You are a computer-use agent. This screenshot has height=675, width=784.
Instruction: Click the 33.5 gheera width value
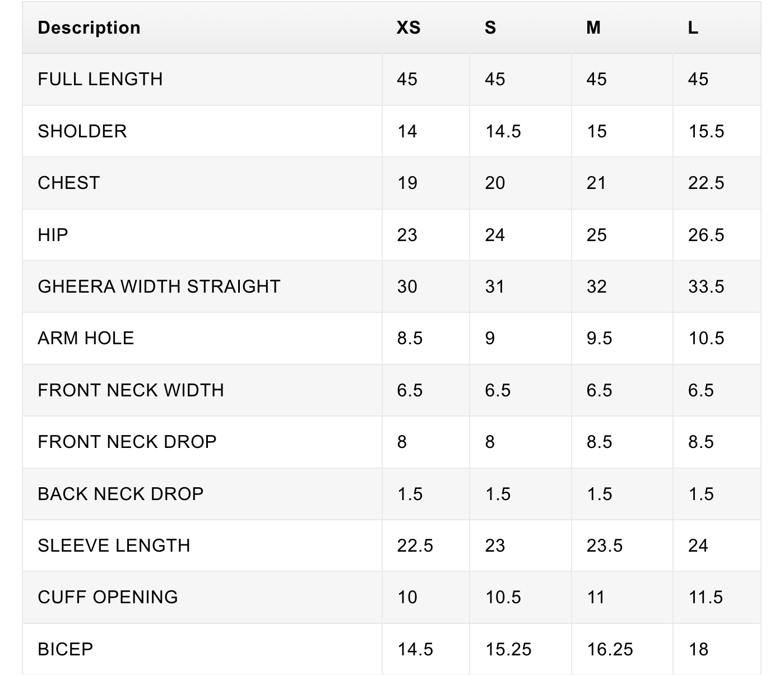tap(706, 286)
